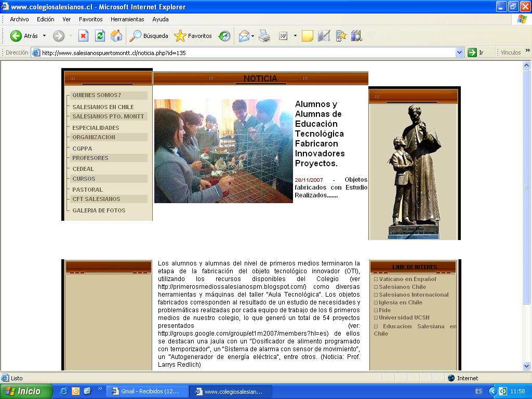Screen dimensions: 532x399
Task: Open the Ayuda menu
Action: pos(161,19)
